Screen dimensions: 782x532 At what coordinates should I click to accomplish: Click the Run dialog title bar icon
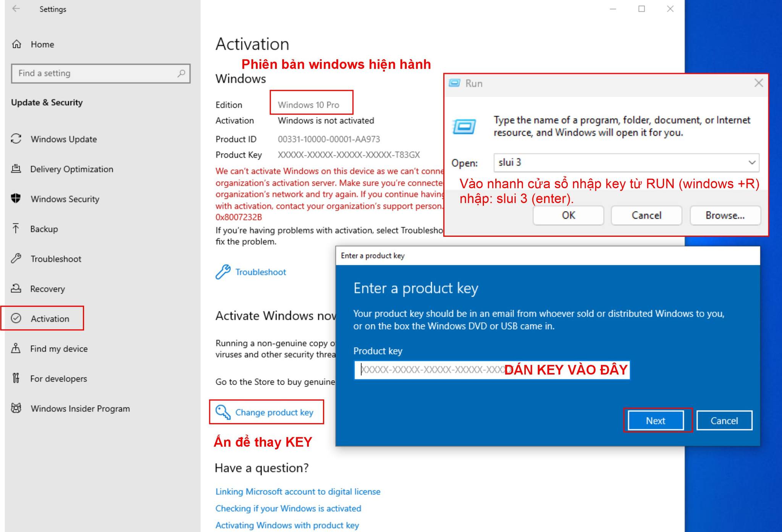454,83
